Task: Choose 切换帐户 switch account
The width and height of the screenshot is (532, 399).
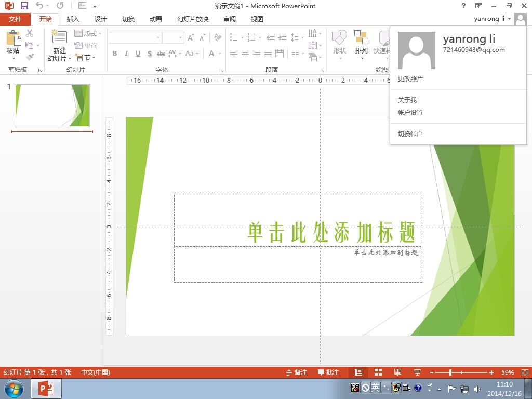Action: click(x=410, y=134)
